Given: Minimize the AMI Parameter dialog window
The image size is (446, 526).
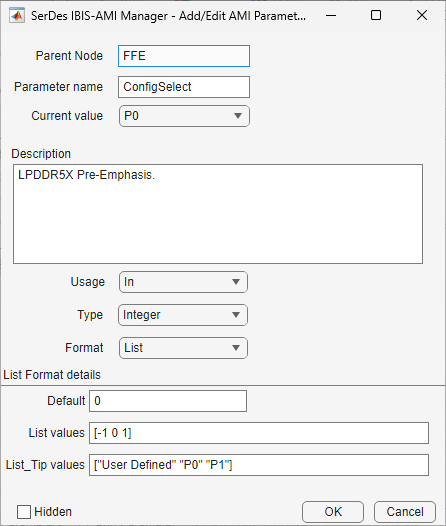Looking at the screenshot, I should 331,15.
